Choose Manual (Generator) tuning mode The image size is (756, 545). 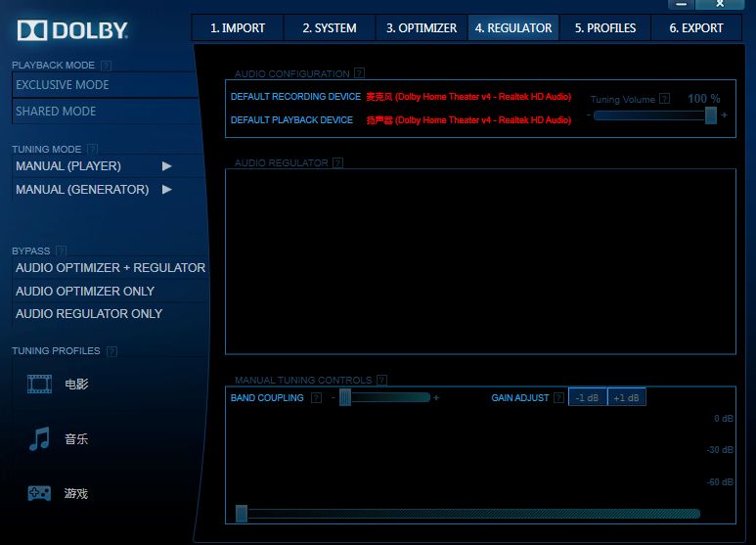click(82, 189)
